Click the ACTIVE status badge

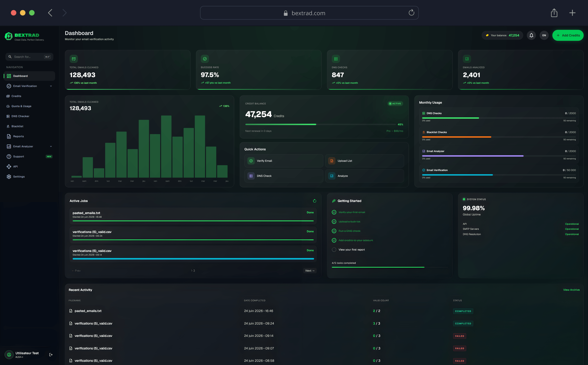(x=395, y=104)
